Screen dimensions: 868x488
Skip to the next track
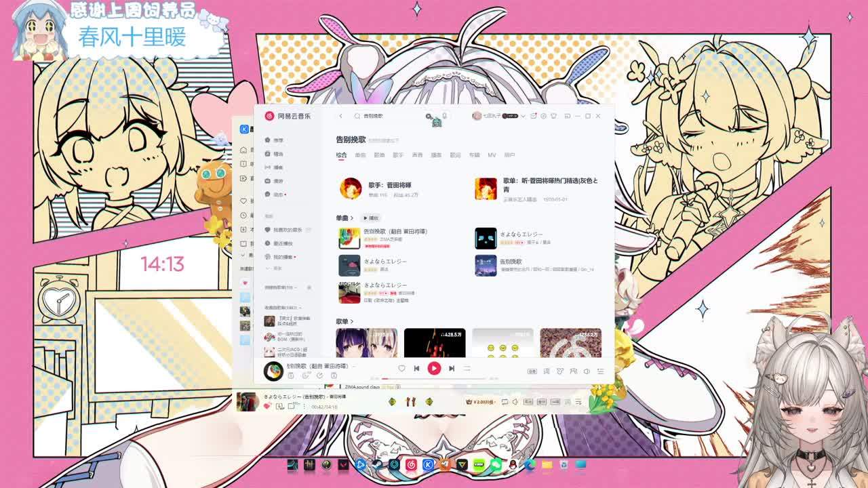[x=452, y=369]
